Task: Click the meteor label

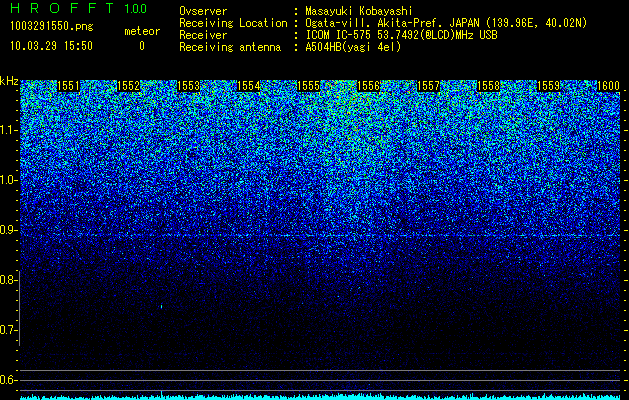Action: click(x=142, y=31)
